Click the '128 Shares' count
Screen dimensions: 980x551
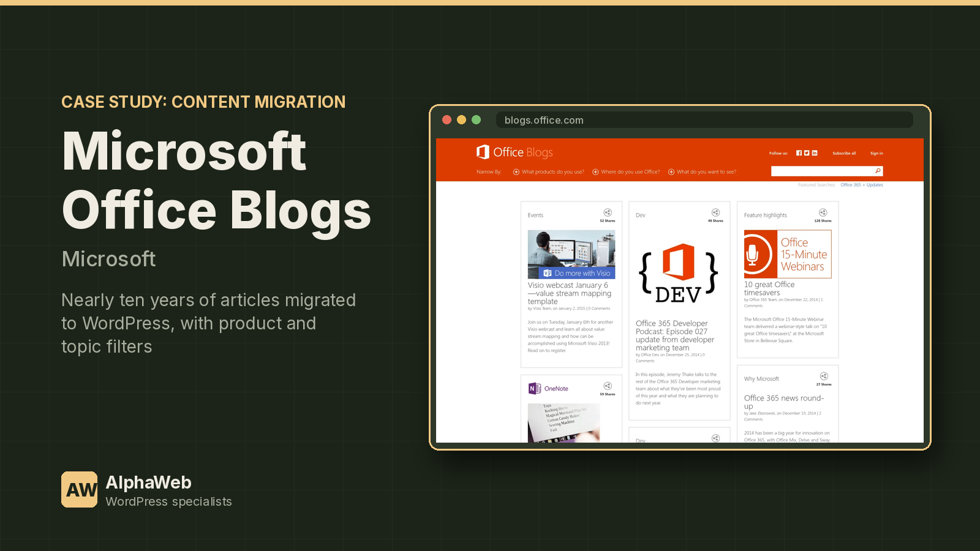click(823, 221)
